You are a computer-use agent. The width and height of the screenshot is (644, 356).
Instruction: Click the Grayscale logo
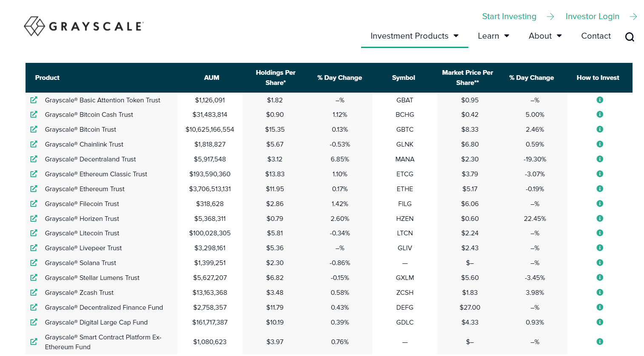[84, 26]
